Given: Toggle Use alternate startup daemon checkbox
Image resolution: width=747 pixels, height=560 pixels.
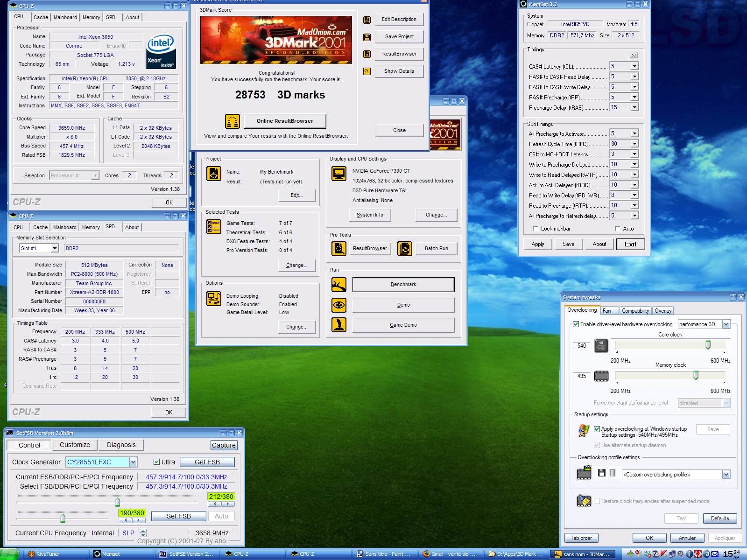Looking at the screenshot, I should click(597, 445).
